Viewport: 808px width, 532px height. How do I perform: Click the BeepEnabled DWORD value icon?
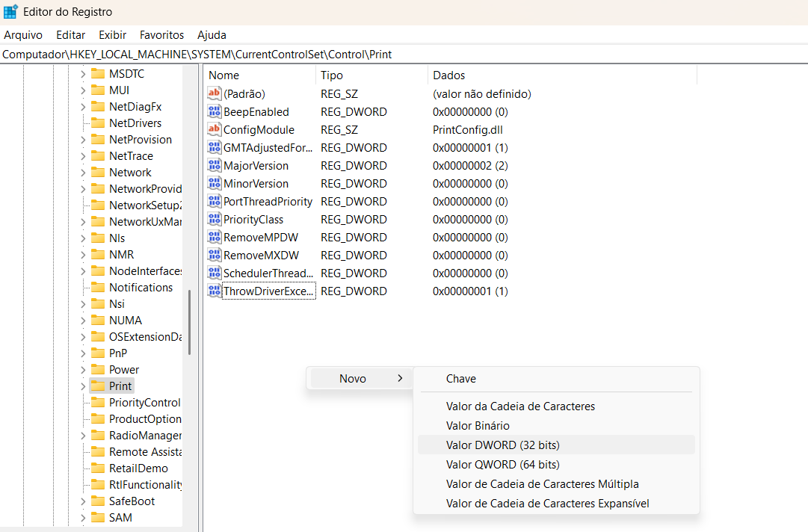pos(215,112)
